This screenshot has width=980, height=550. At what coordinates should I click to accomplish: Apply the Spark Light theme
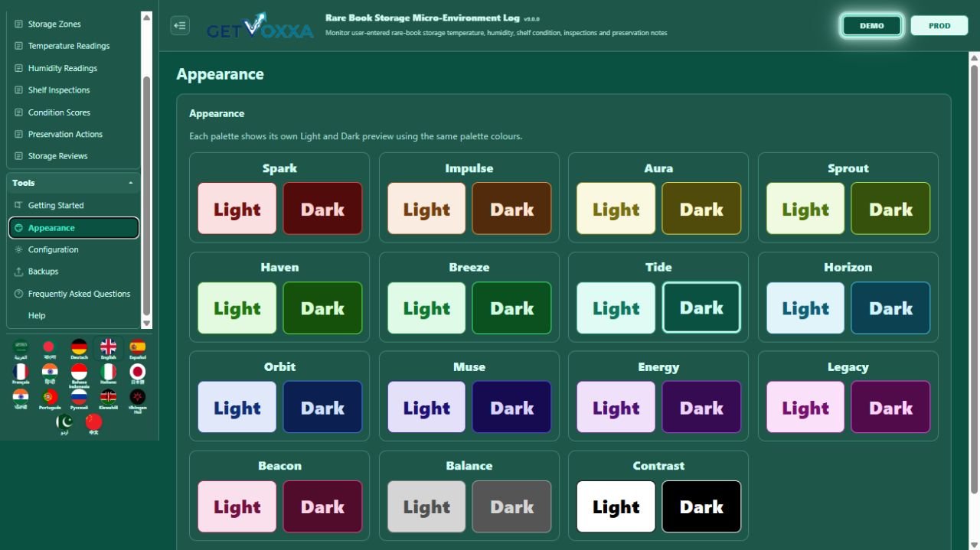[237, 209]
